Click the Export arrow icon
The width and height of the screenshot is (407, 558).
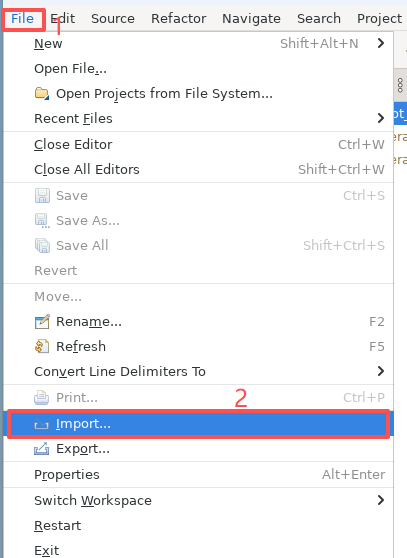(x=42, y=449)
